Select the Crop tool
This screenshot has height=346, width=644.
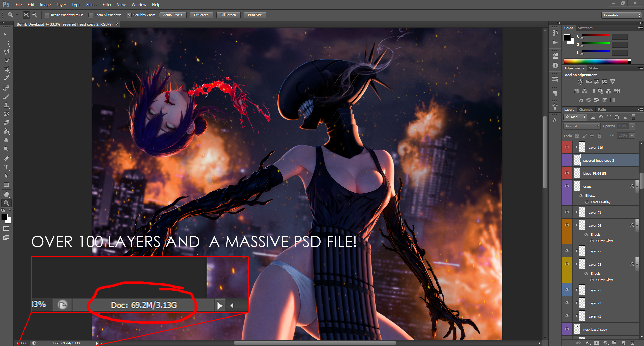pos(6,69)
